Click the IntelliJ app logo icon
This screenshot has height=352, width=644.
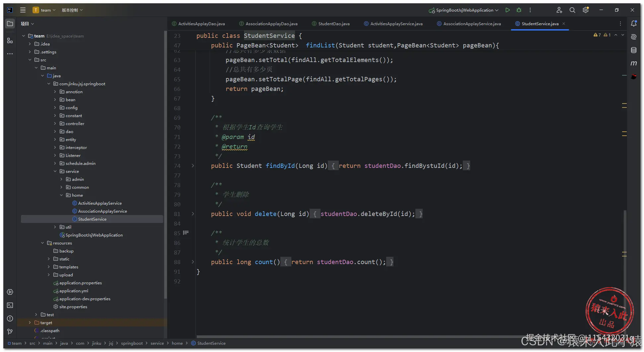pyautogui.click(x=10, y=10)
